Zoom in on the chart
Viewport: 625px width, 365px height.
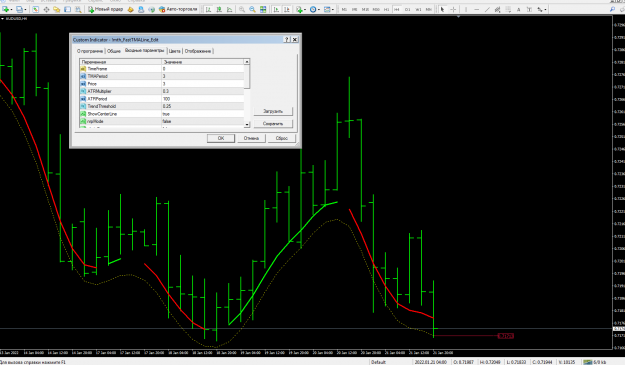pyautogui.click(x=242, y=9)
